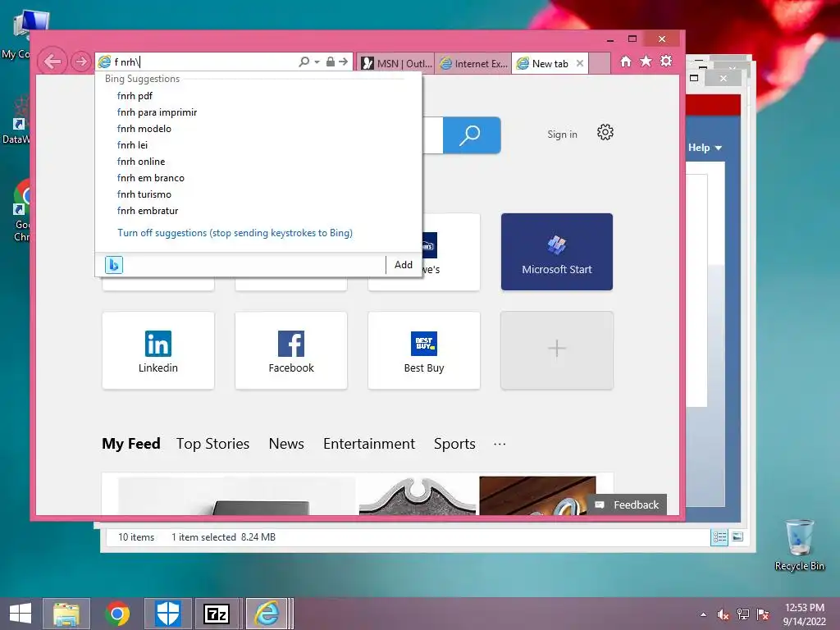Open the LinkedIn tile
840x630 pixels.
(x=158, y=350)
